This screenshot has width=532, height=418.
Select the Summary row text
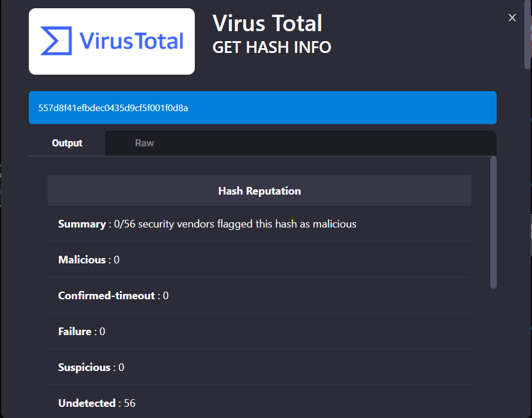pos(207,224)
